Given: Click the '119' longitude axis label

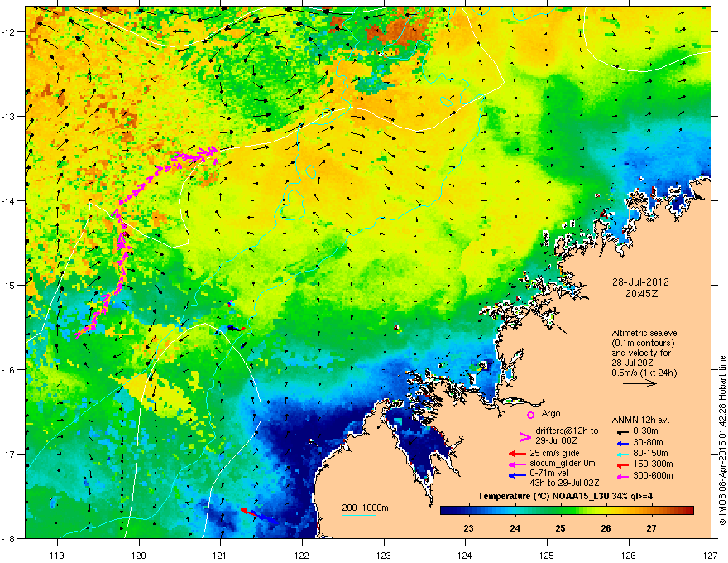Looking at the screenshot, I should pos(58,555).
